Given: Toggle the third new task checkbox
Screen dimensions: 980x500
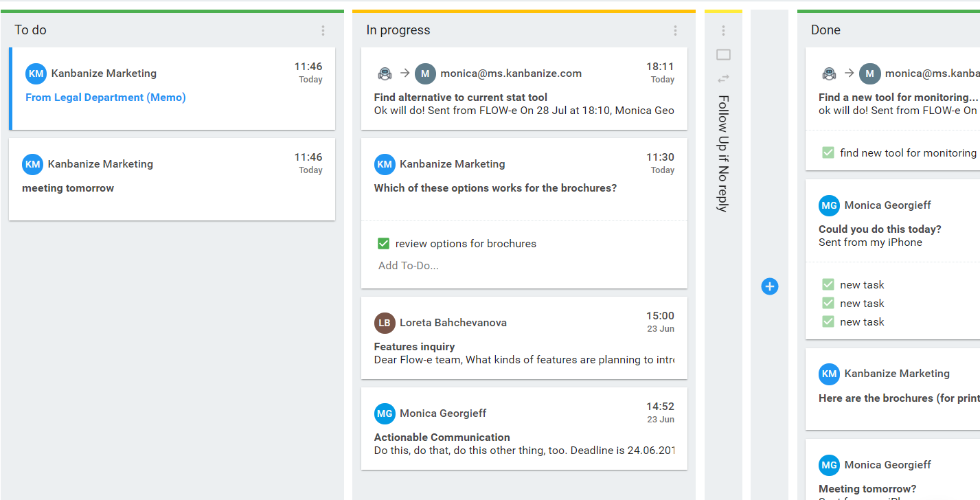Looking at the screenshot, I should point(828,321).
